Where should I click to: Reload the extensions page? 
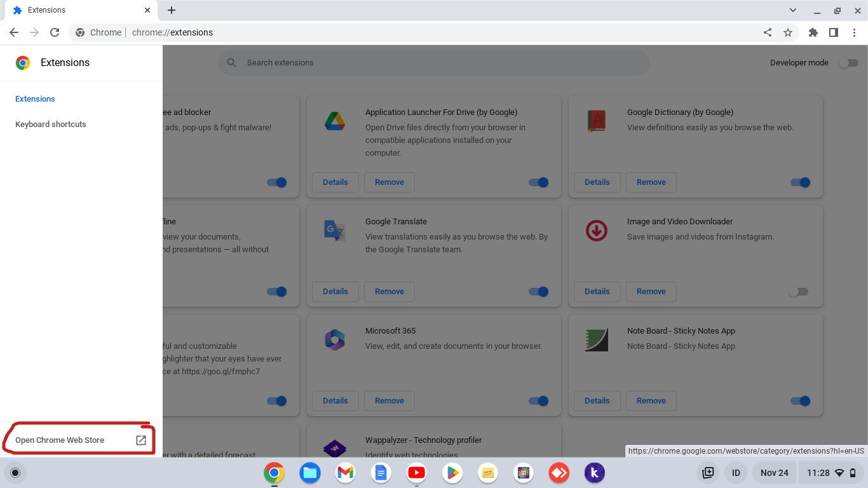55,32
